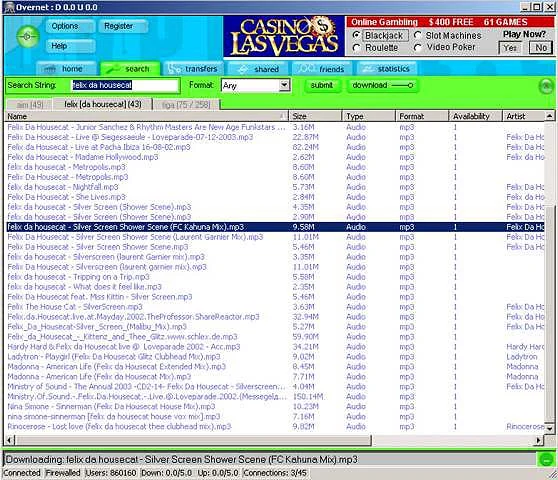Click the Downloading status message text

point(182,459)
